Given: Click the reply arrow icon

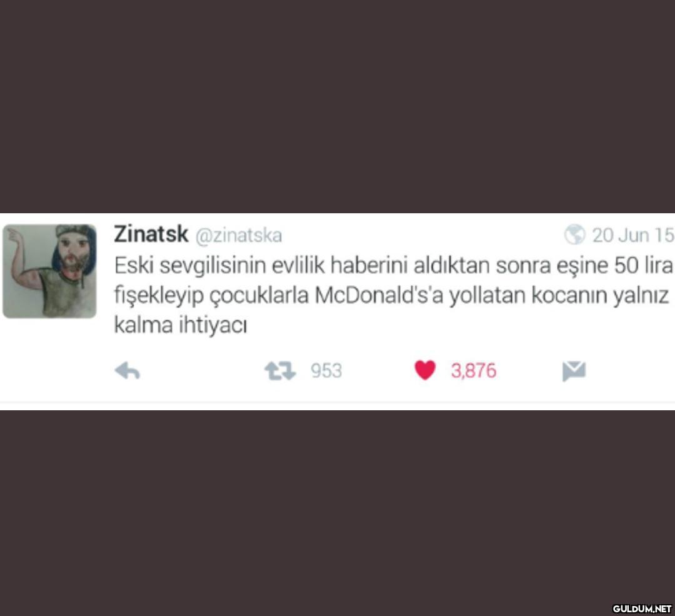Looking at the screenshot, I should tap(127, 370).
